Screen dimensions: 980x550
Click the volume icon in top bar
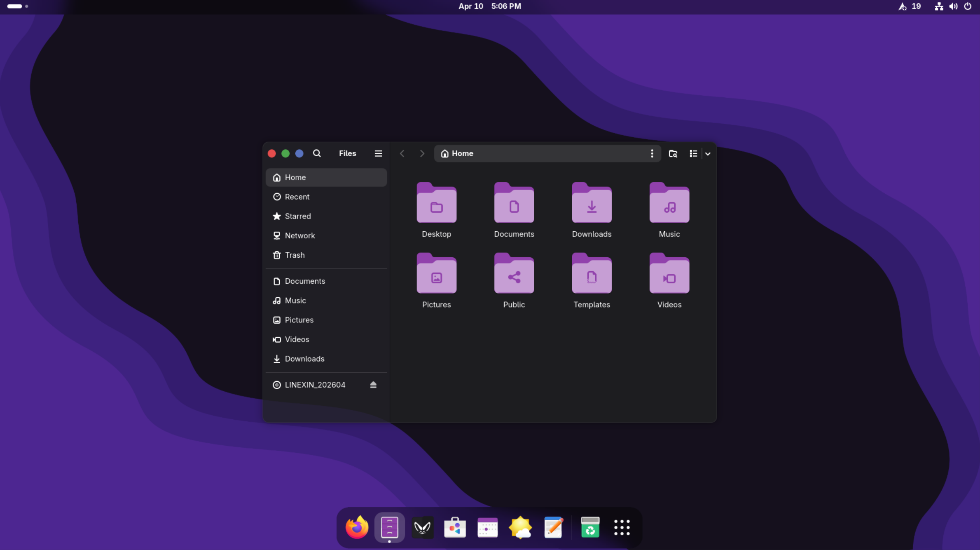[953, 6]
